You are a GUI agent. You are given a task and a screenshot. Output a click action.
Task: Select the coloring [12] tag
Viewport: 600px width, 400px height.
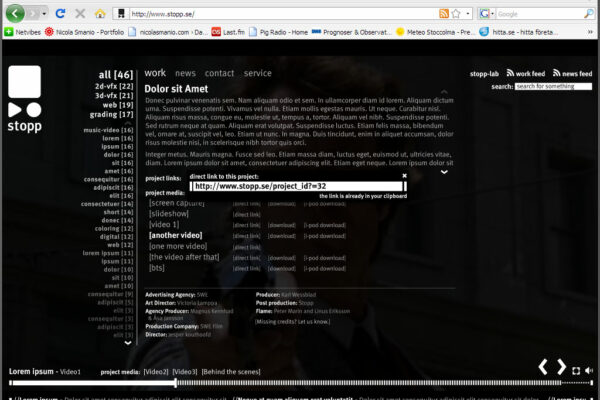tap(114, 229)
